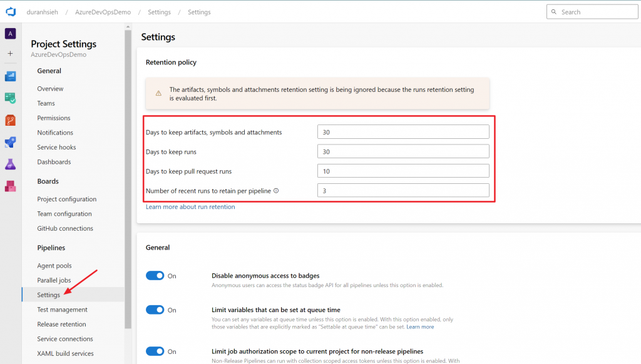Open the Repos hub icon
This screenshot has width=641, height=364.
click(10, 120)
